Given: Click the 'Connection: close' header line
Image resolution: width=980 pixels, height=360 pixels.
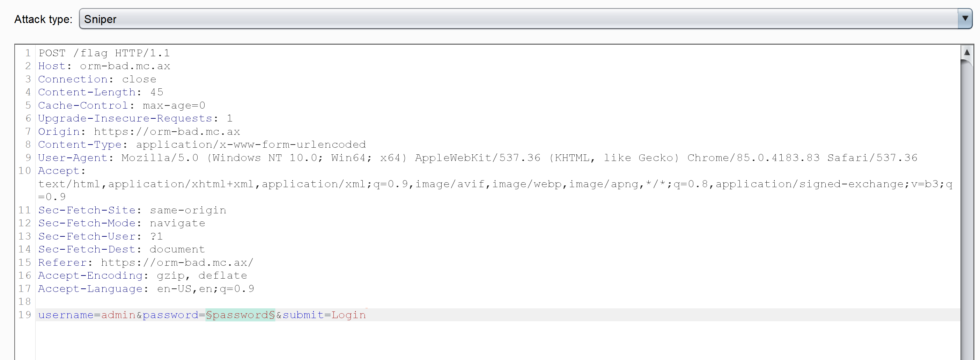Looking at the screenshot, I should tap(97, 79).
